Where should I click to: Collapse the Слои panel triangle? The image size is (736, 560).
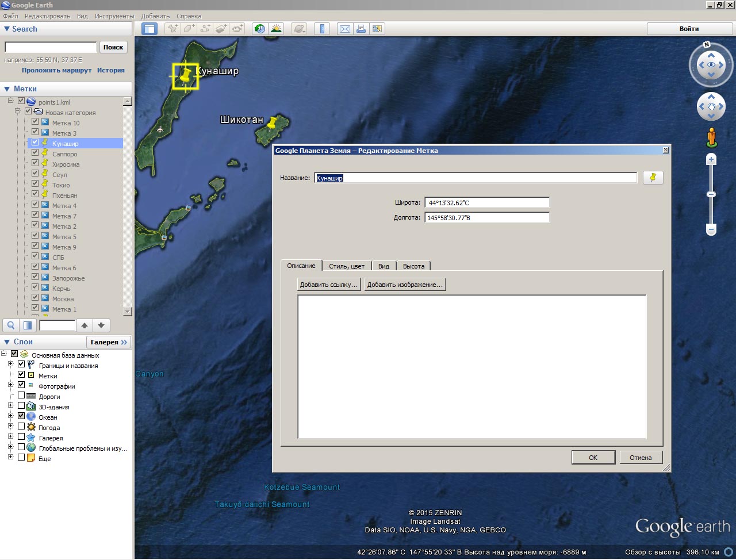coord(7,342)
